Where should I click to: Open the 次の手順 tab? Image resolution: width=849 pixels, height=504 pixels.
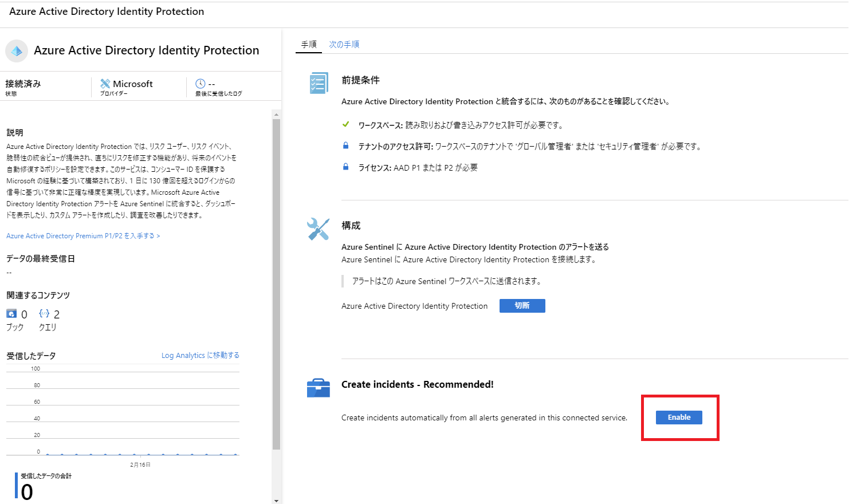coord(344,45)
